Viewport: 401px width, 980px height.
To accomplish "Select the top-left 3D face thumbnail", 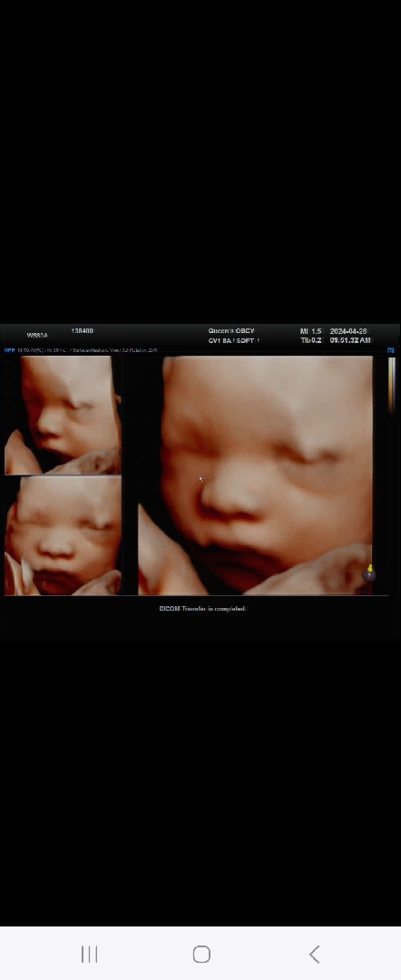I will [63, 415].
